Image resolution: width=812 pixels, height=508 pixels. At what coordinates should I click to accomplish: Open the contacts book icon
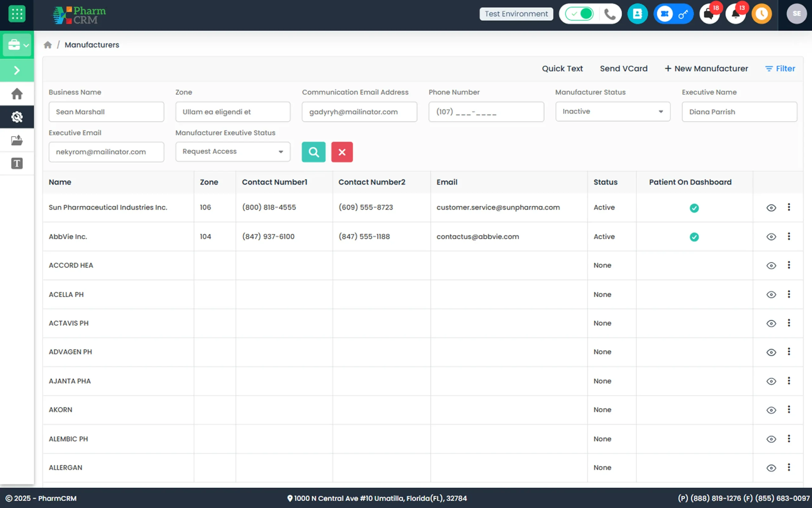[637, 14]
